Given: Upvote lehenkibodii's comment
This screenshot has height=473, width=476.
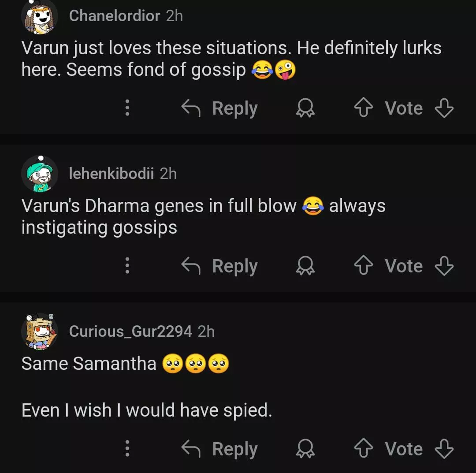Looking at the screenshot, I should point(363,266).
